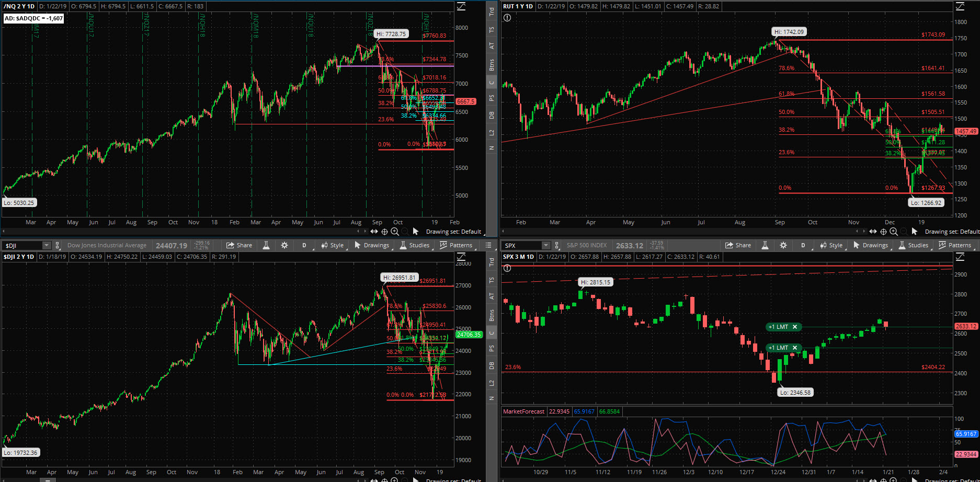
Task: Click the crosshair pan icon under the /NQ chart
Action: point(384,231)
